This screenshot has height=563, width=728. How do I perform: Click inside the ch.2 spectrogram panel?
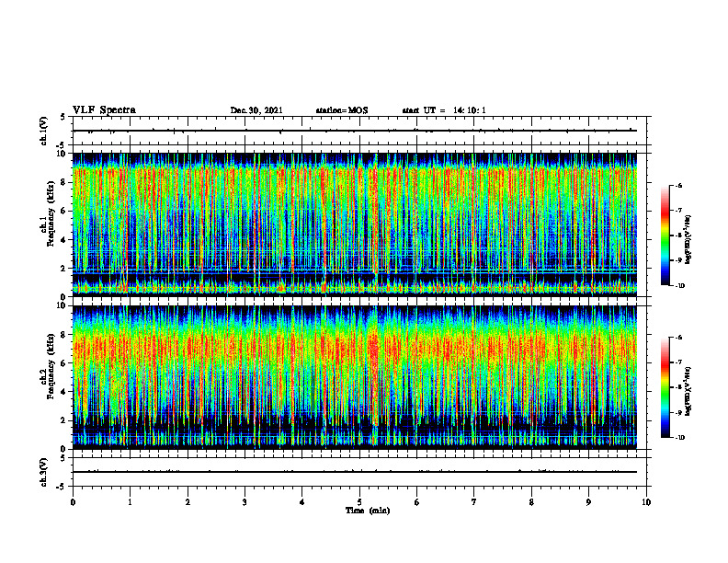pos(355,377)
